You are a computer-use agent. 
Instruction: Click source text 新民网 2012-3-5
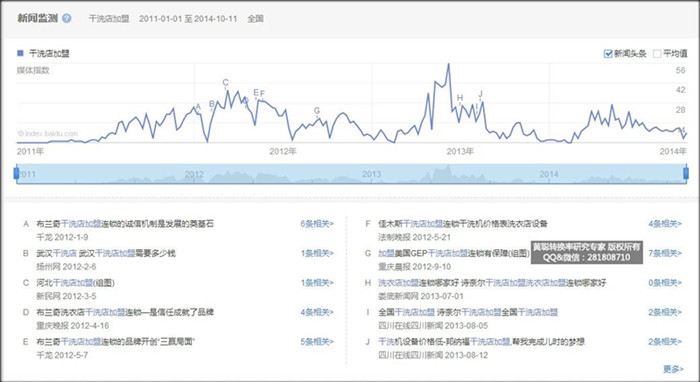click(x=66, y=296)
